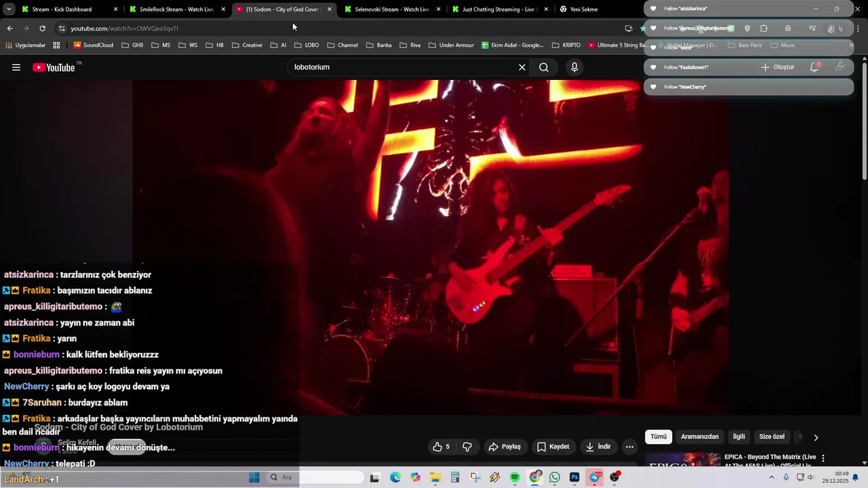Open Microsoft Edge from the taskbar
This screenshot has width=868, height=488.
[x=395, y=477]
